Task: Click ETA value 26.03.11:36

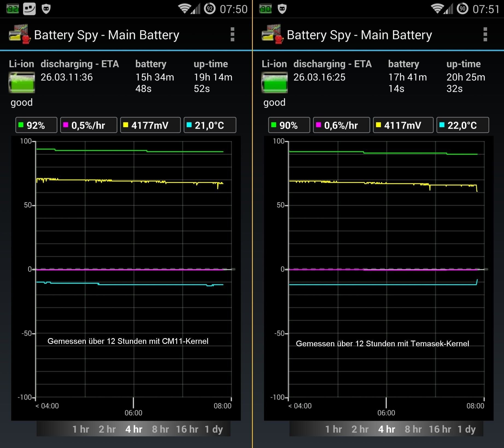Action: pyautogui.click(x=67, y=77)
